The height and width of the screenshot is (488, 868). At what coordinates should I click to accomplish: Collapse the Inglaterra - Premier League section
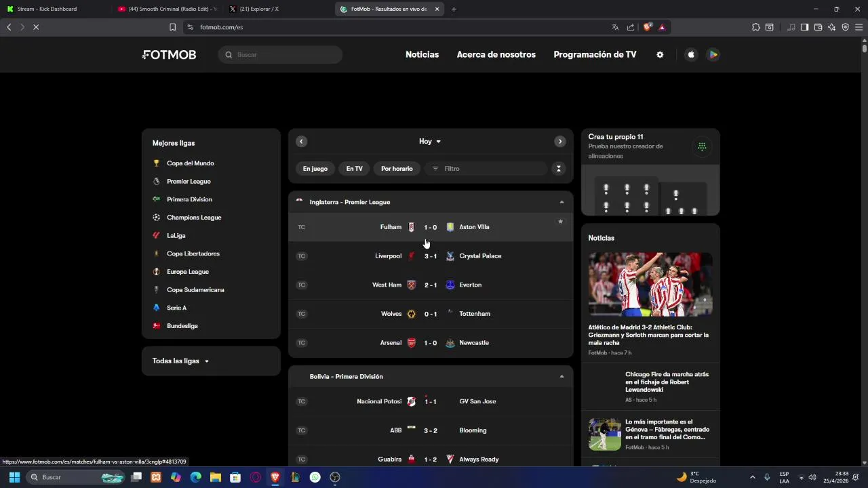pyautogui.click(x=561, y=202)
